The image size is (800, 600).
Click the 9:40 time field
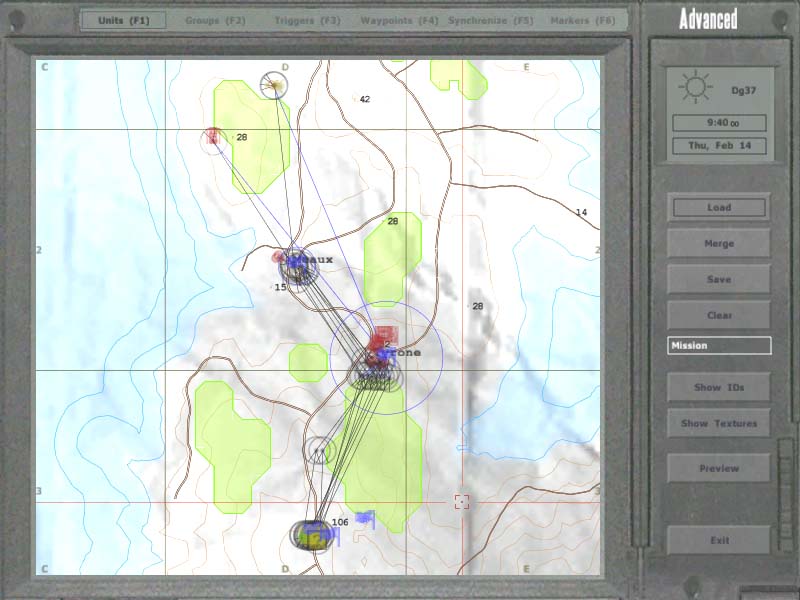pos(719,123)
